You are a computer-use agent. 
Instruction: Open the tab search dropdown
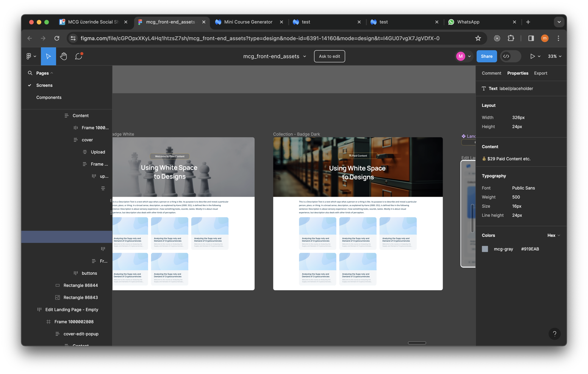559,22
